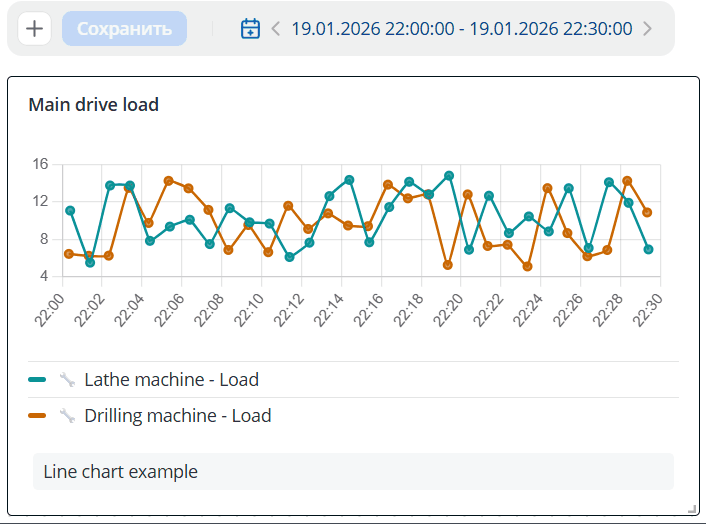Go to next time range arrow

click(648, 28)
